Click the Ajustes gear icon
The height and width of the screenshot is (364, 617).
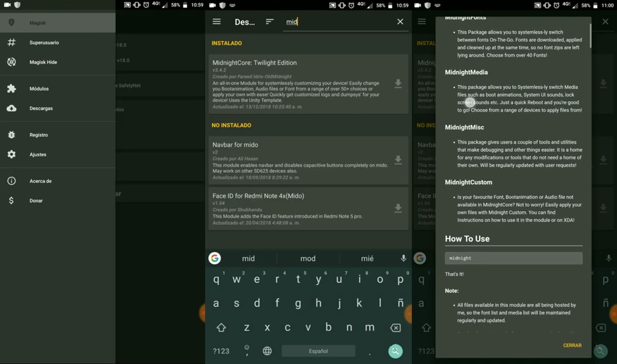pos(11,155)
